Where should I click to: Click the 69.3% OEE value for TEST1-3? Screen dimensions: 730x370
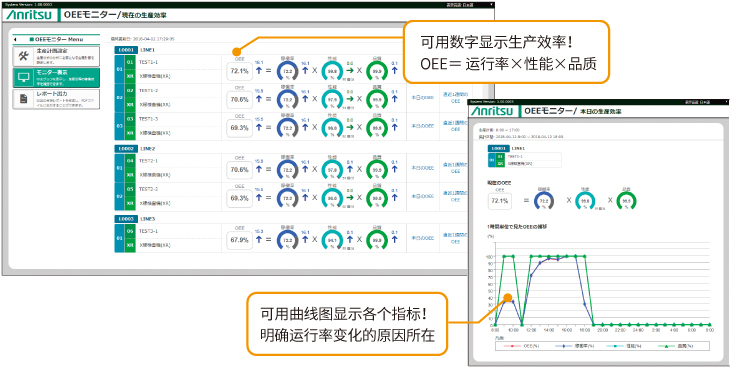coord(239,128)
